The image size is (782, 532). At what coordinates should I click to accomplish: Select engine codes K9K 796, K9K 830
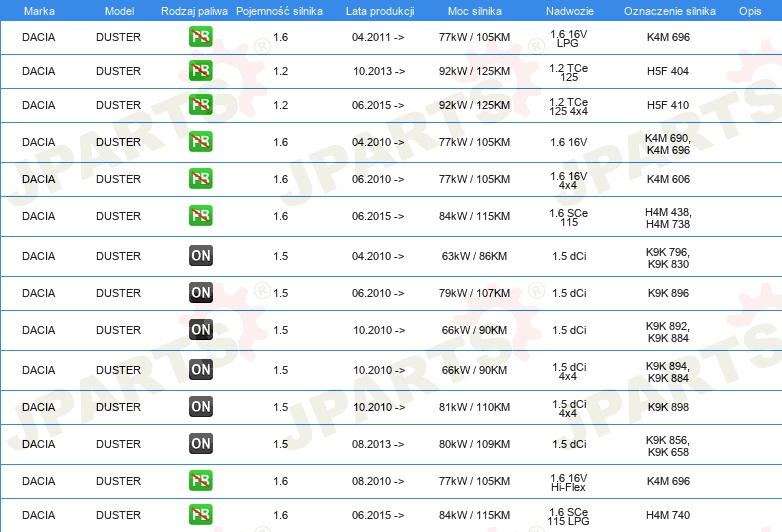668,258
